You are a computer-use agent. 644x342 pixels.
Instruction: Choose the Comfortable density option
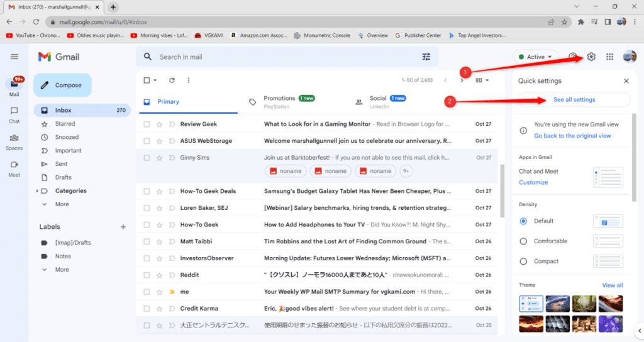(x=523, y=241)
